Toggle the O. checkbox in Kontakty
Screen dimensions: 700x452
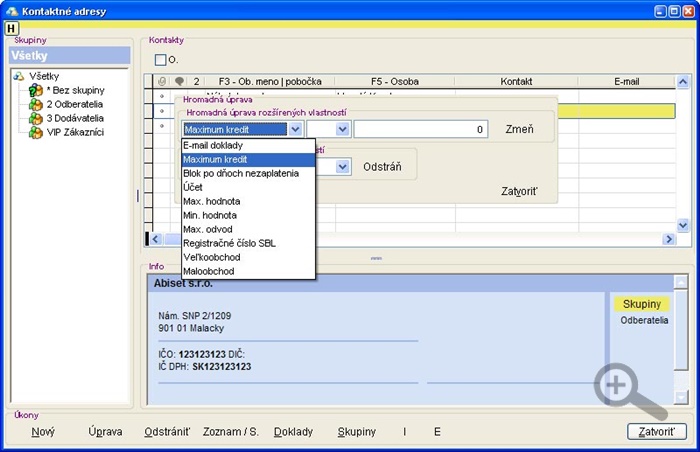coord(160,59)
